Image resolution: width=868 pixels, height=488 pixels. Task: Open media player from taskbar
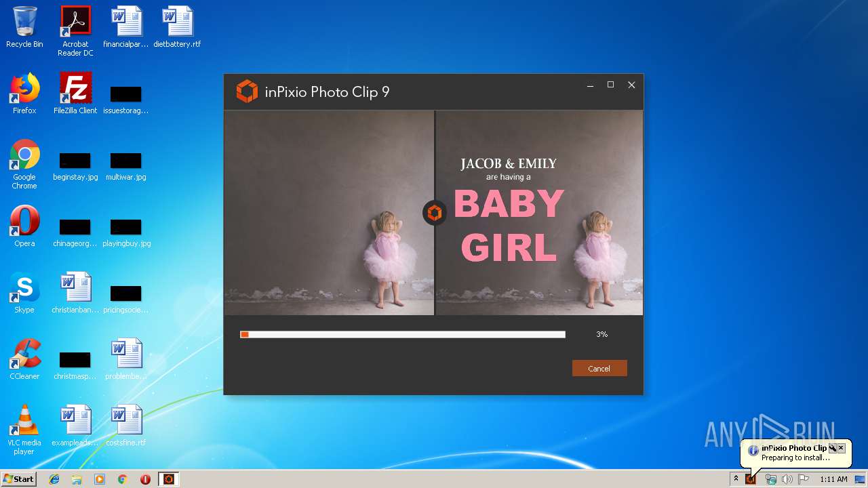pos(100,479)
